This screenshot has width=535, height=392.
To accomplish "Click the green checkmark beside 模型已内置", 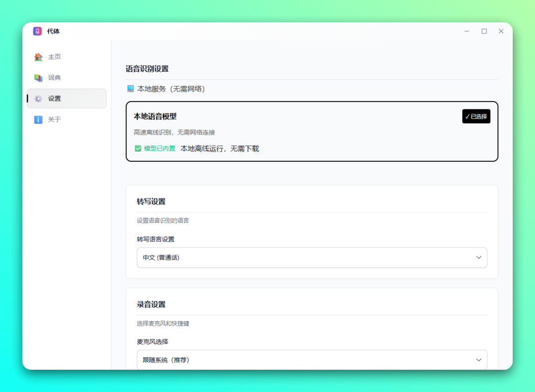I will 138,148.
